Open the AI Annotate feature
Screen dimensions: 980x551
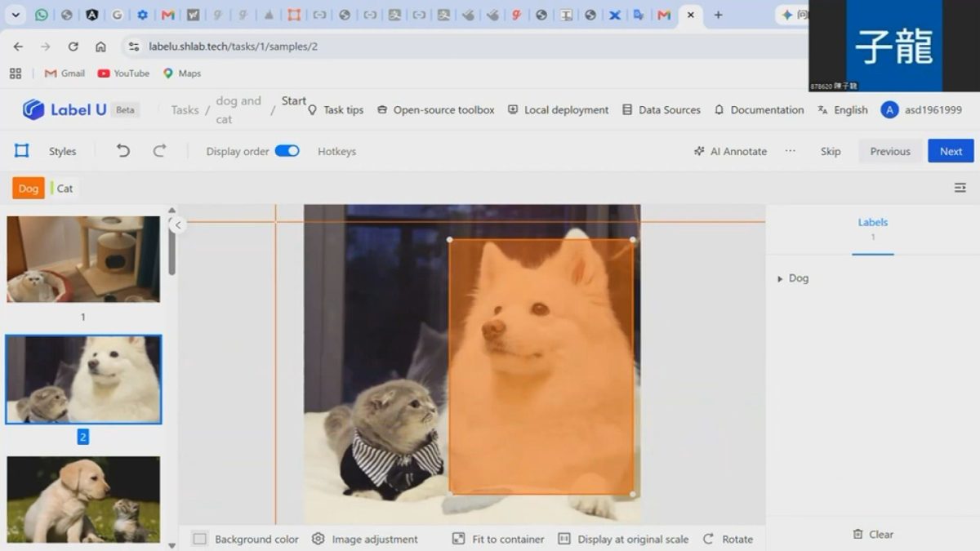pos(730,151)
